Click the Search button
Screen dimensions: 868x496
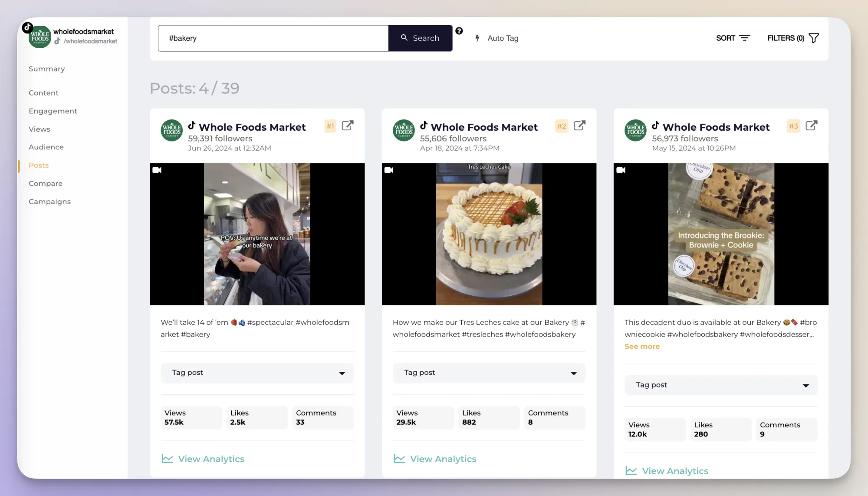420,38
